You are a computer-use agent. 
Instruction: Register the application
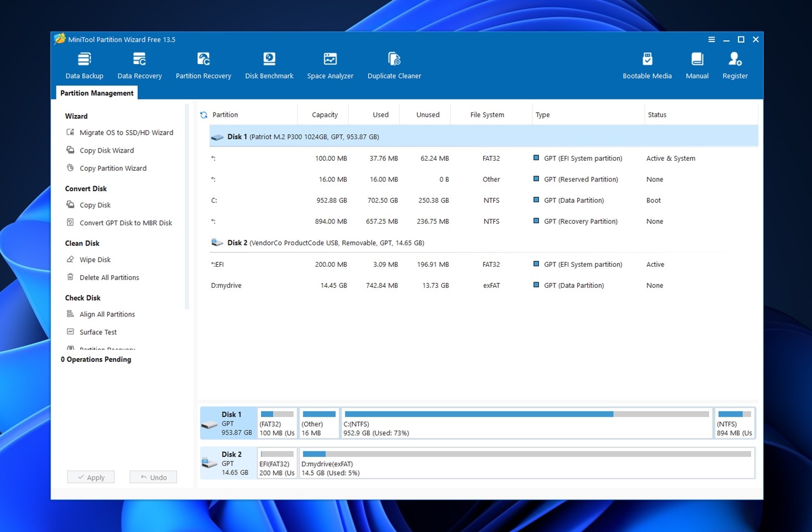click(734, 65)
